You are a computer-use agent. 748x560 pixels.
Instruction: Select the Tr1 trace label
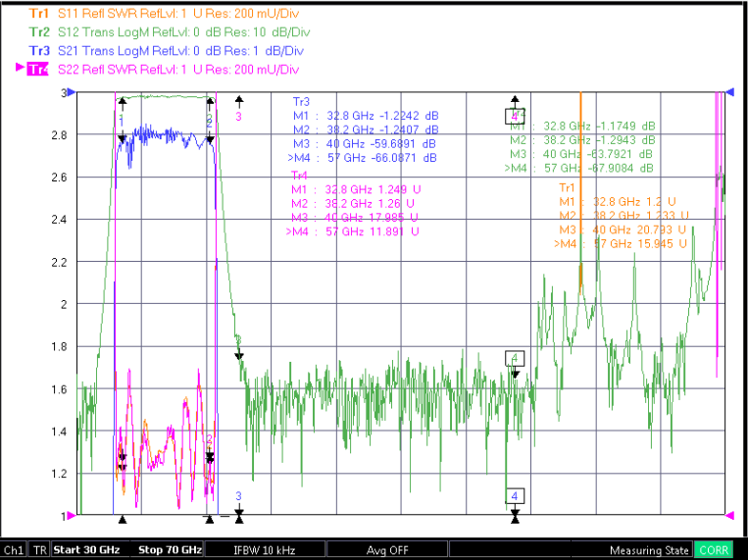(39, 14)
